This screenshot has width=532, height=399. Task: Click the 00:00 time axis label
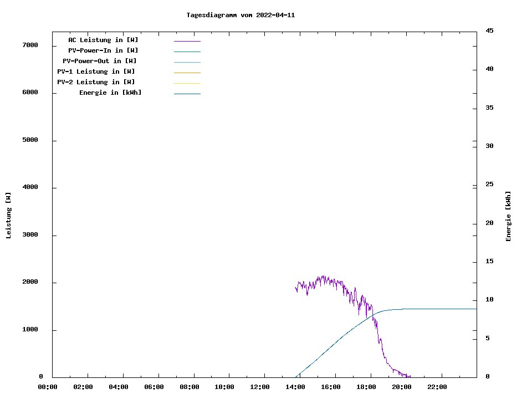(x=48, y=387)
